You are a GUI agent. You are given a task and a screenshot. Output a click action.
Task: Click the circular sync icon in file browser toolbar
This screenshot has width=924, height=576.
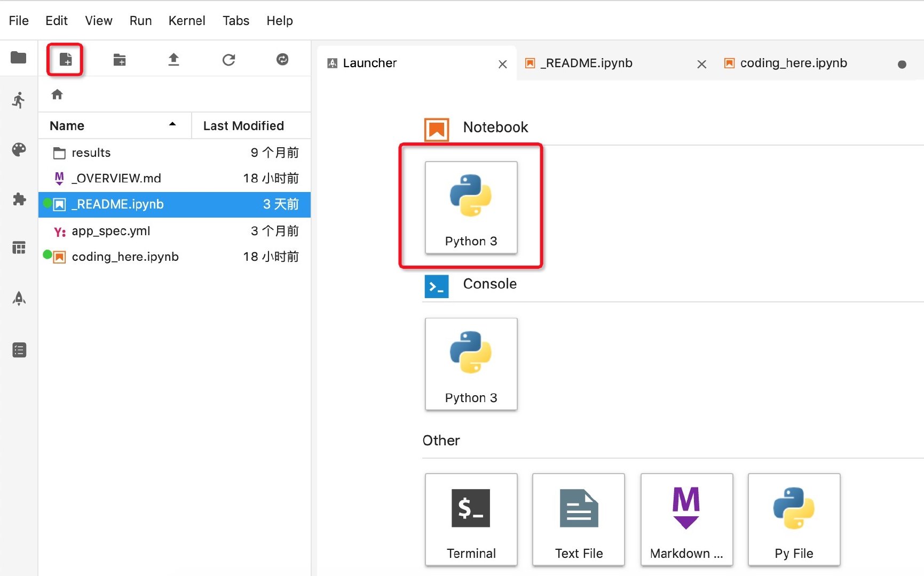point(282,59)
